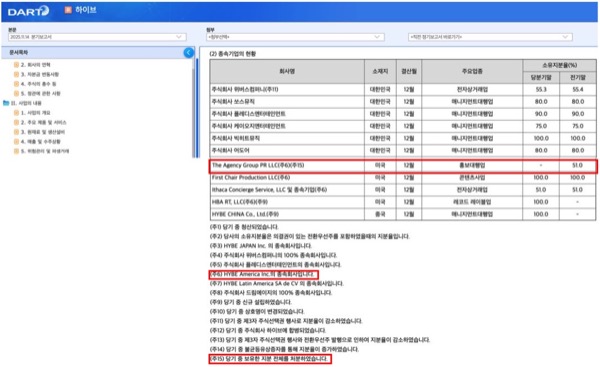Select the '주식회사 쏘스뮤직' cell
The width and height of the screenshot is (600, 367).
pyautogui.click(x=287, y=101)
